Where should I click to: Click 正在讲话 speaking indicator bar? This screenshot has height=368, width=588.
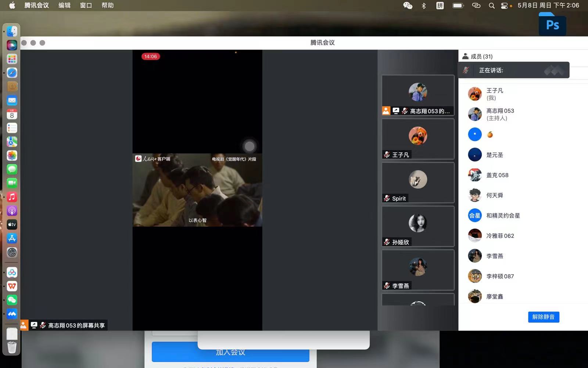click(x=514, y=70)
